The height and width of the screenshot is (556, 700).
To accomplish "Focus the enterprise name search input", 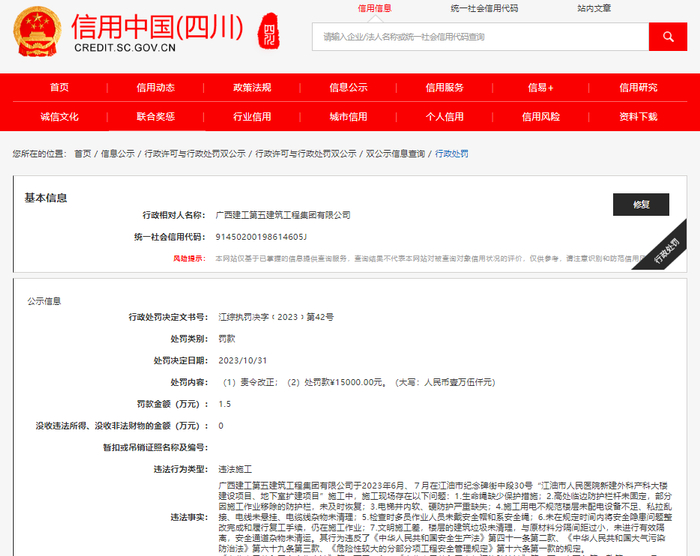I will 480,37.
